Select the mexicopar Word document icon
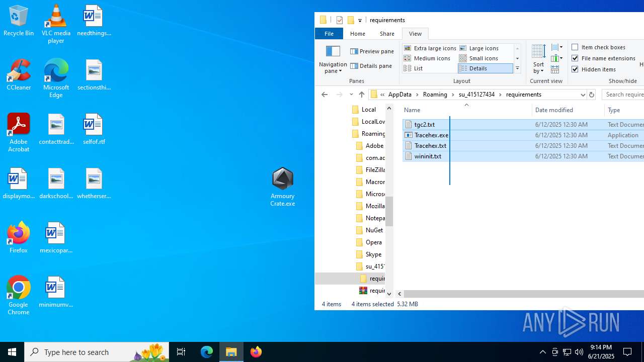The height and width of the screenshot is (362, 644). [56, 238]
